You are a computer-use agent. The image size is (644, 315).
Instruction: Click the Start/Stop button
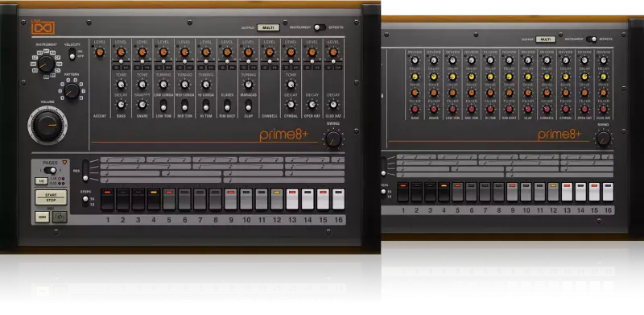(x=51, y=197)
